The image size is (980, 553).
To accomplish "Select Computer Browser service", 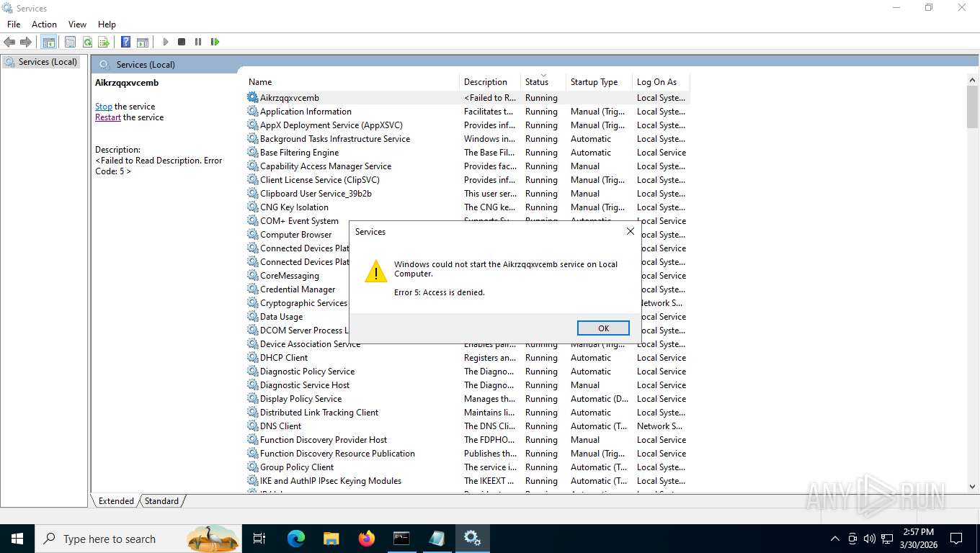I will 296,235.
